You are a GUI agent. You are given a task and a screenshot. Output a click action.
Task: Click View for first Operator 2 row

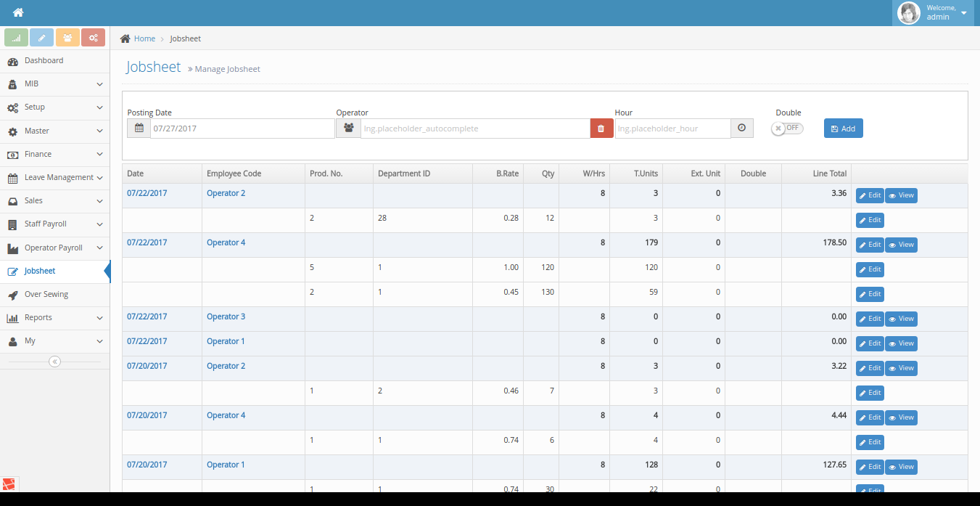901,195
